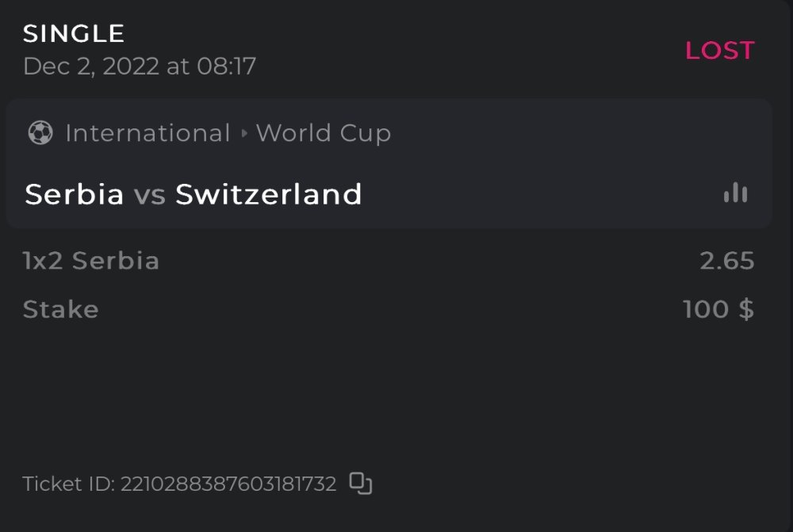Click the arrow between International and World Cup
793x532 pixels.
[243, 133]
